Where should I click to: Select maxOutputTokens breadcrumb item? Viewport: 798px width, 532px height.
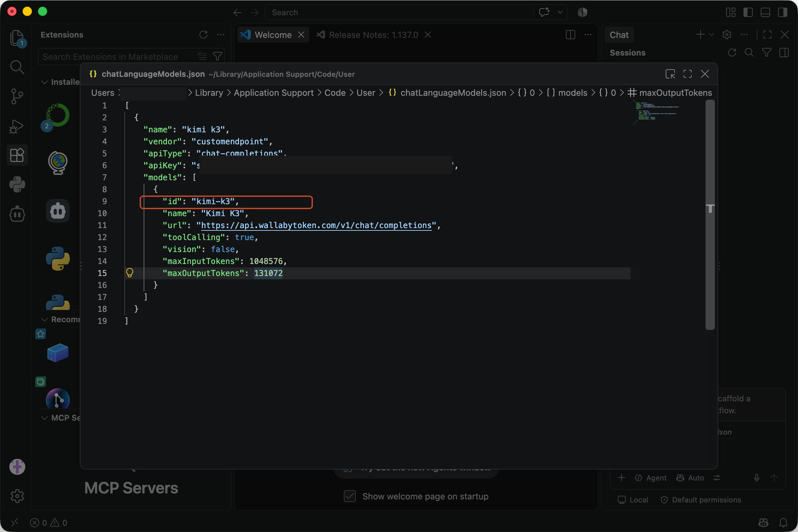[670, 93]
